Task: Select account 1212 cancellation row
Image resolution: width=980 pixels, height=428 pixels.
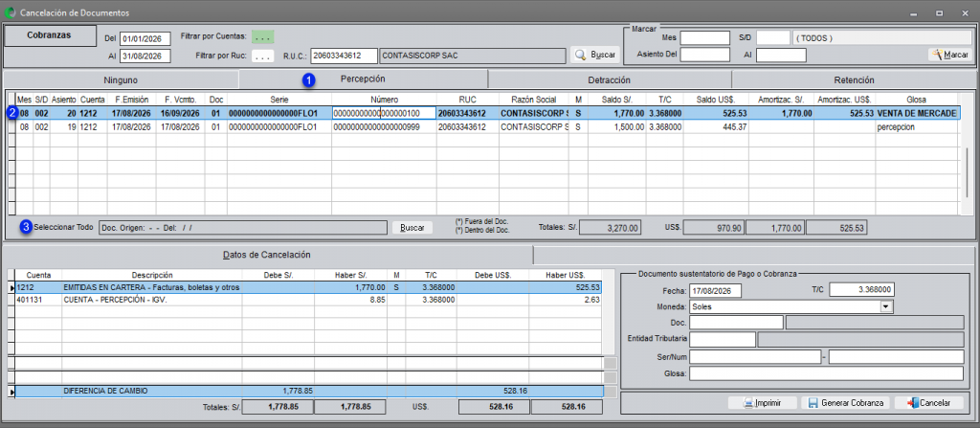Action: click(x=309, y=287)
